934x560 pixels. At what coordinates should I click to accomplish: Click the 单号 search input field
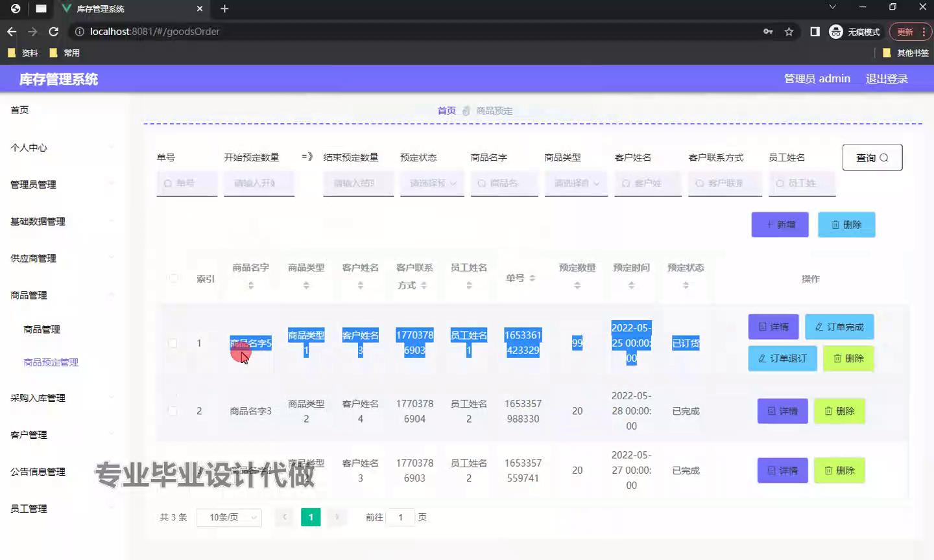[187, 183]
